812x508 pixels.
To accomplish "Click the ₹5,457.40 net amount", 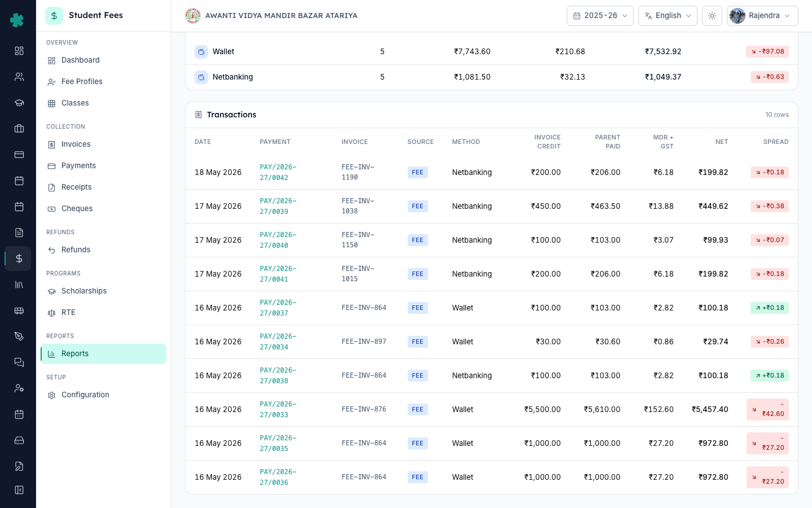I will [x=710, y=409].
